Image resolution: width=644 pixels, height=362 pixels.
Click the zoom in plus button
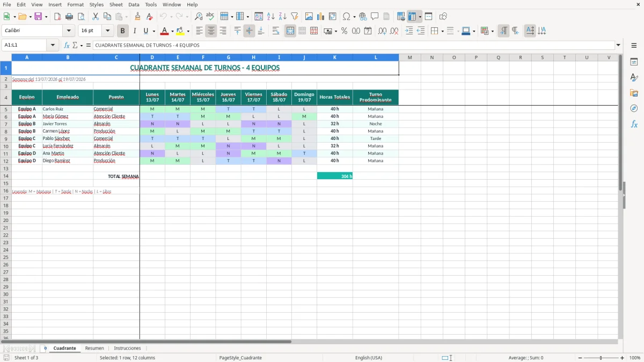(x=623, y=358)
